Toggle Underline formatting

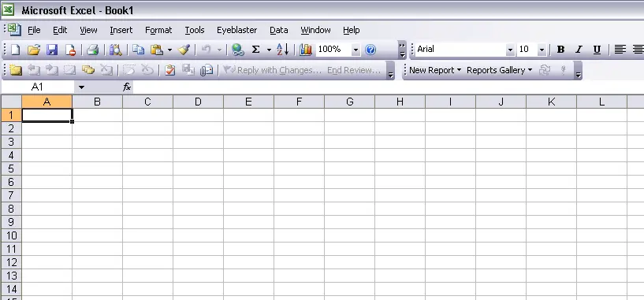(x=597, y=50)
